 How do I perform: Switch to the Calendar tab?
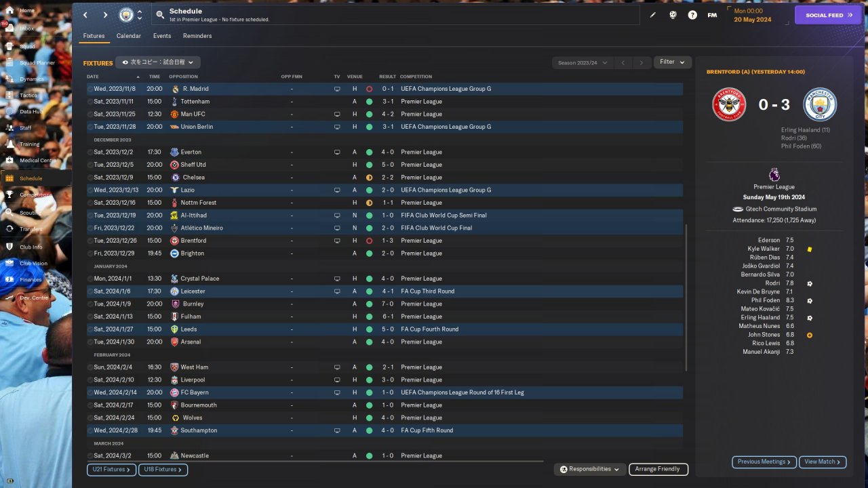(x=129, y=36)
